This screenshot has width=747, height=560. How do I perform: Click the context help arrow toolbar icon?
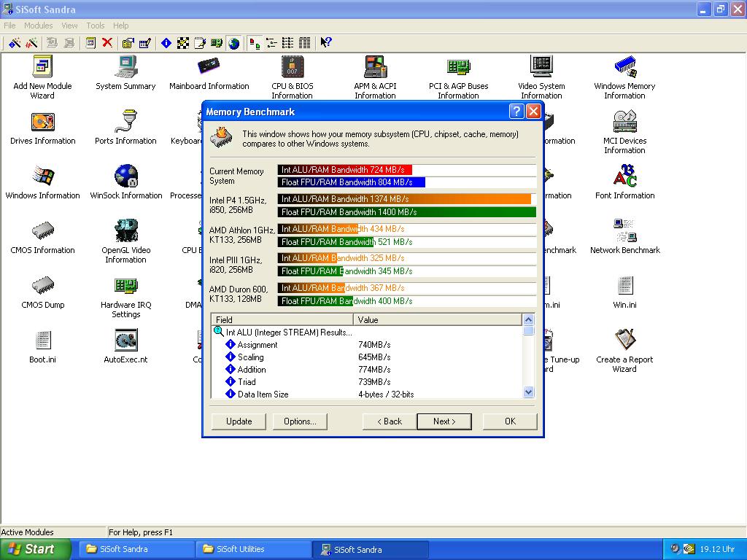[326, 43]
